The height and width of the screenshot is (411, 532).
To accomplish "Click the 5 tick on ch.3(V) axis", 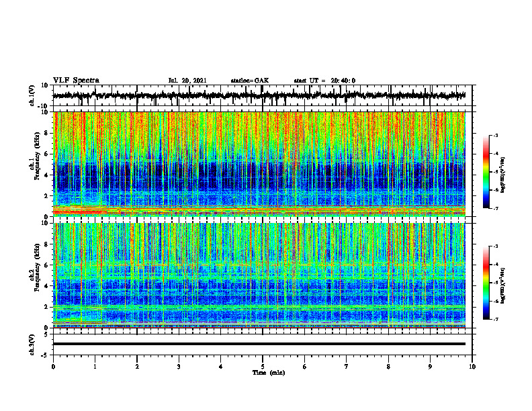I will tap(46, 334).
